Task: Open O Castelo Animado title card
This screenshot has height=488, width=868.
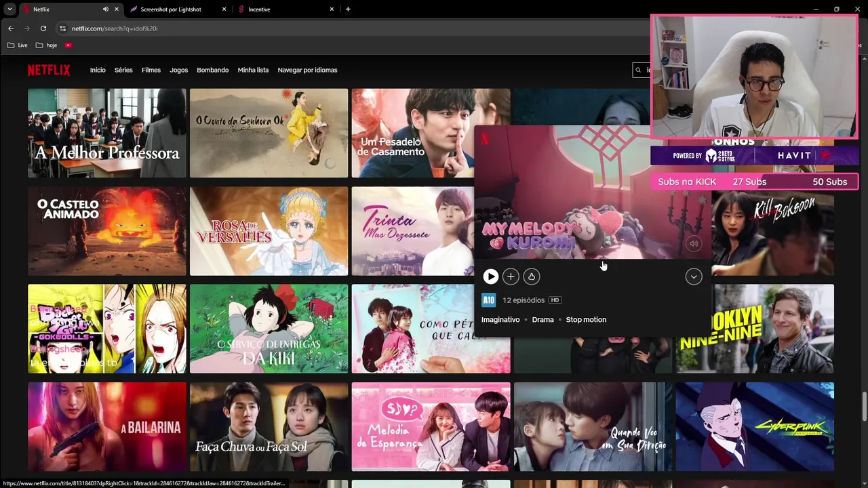Action: [x=106, y=231]
